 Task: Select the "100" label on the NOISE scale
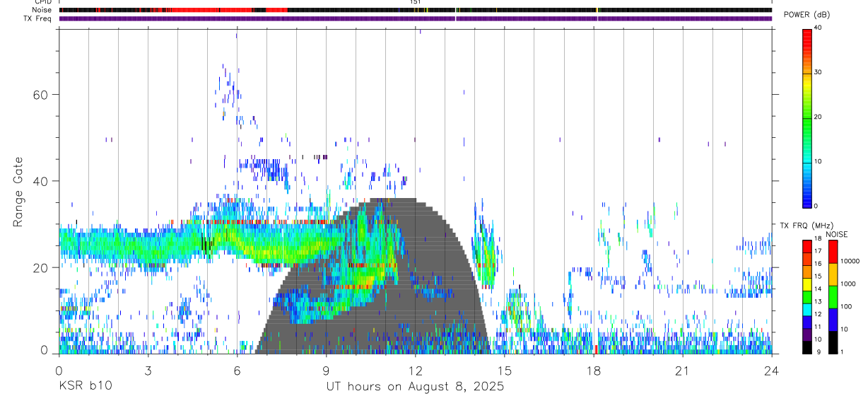845,306
